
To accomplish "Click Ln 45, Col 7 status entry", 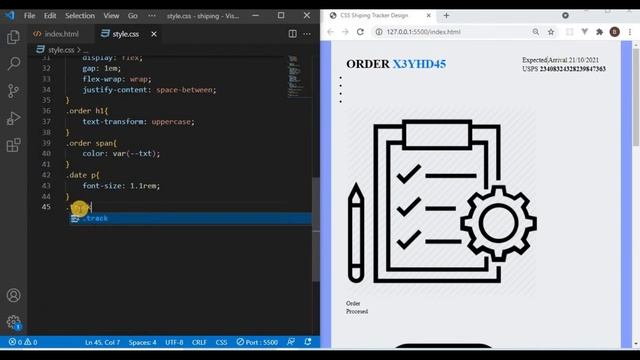I will pyautogui.click(x=102, y=342).
